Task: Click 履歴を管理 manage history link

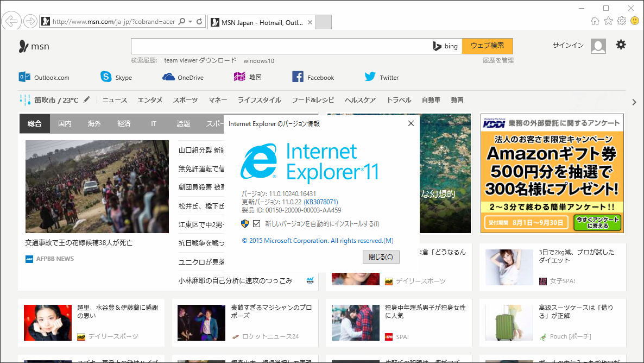Action: coord(498,60)
